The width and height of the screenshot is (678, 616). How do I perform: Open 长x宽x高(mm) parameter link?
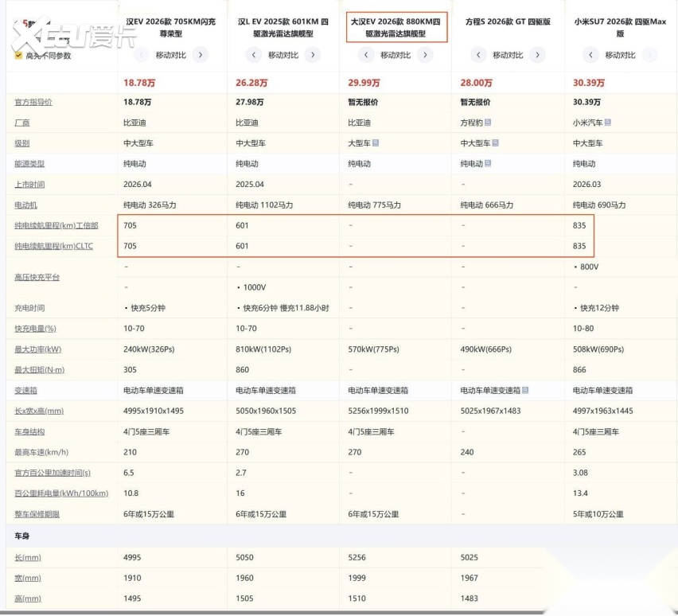click(39, 411)
